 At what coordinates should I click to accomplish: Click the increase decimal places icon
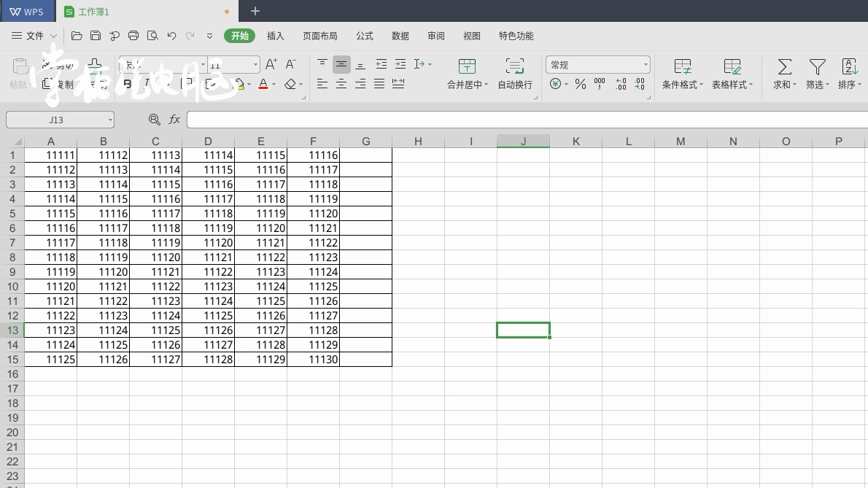(x=621, y=85)
